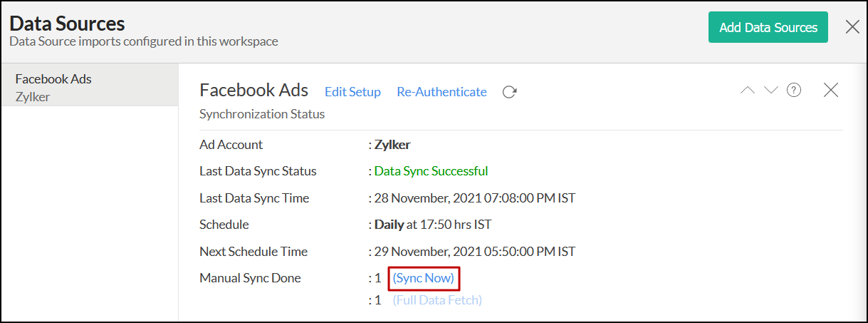This screenshot has height=323, width=868.
Task: Click the Daily at 17:50 schedule value
Action: pyautogui.click(x=432, y=225)
